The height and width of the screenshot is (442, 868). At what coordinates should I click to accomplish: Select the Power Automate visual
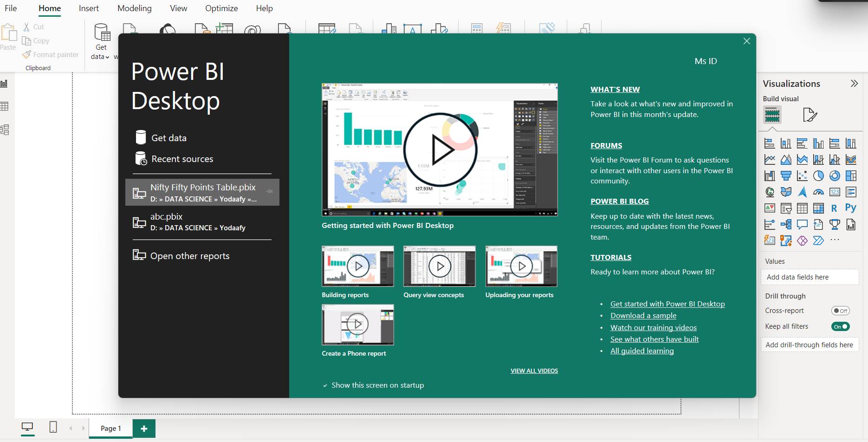(x=818, y=240)
